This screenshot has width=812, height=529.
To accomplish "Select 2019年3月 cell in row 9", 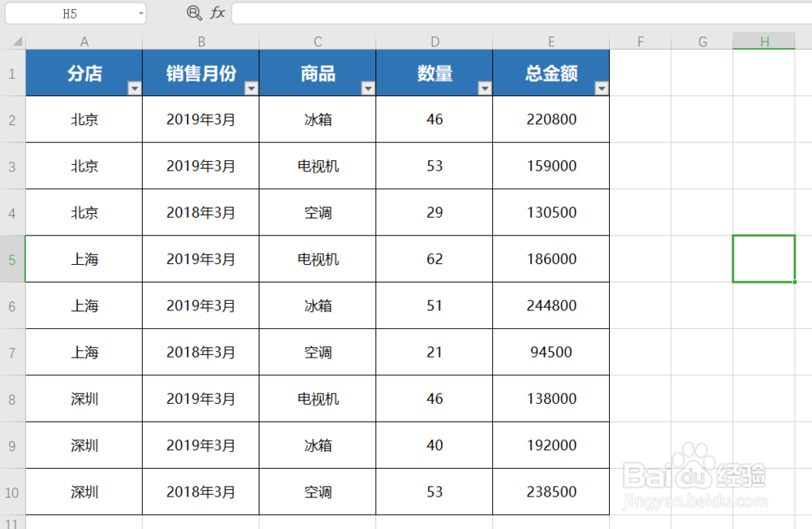I will point(201,445).
